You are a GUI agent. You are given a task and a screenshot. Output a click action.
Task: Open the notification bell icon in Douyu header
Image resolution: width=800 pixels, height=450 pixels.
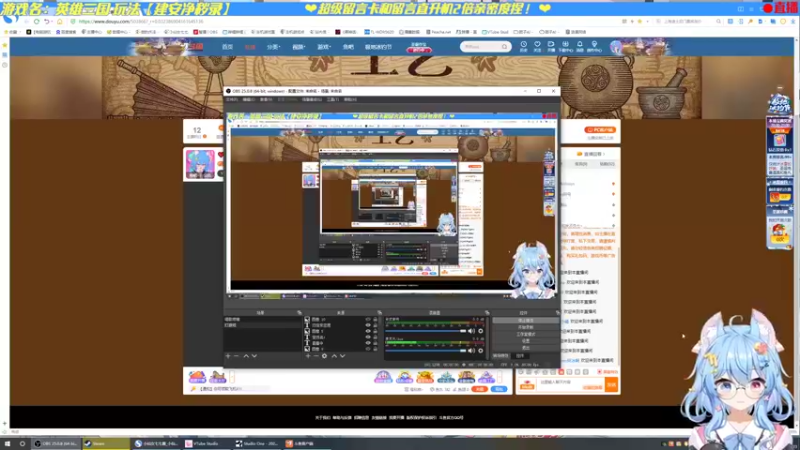coord(580,46)
